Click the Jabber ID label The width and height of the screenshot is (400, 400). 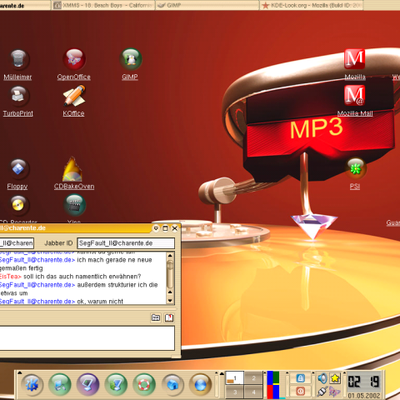click(58, 243)
